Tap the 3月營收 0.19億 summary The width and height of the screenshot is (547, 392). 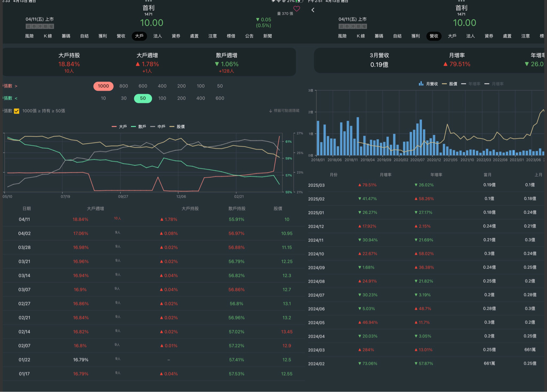(x=379, y=60)
